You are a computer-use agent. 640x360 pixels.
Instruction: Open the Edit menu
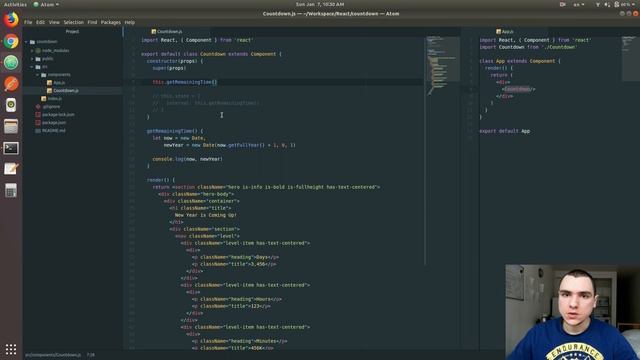click(40, 22)
